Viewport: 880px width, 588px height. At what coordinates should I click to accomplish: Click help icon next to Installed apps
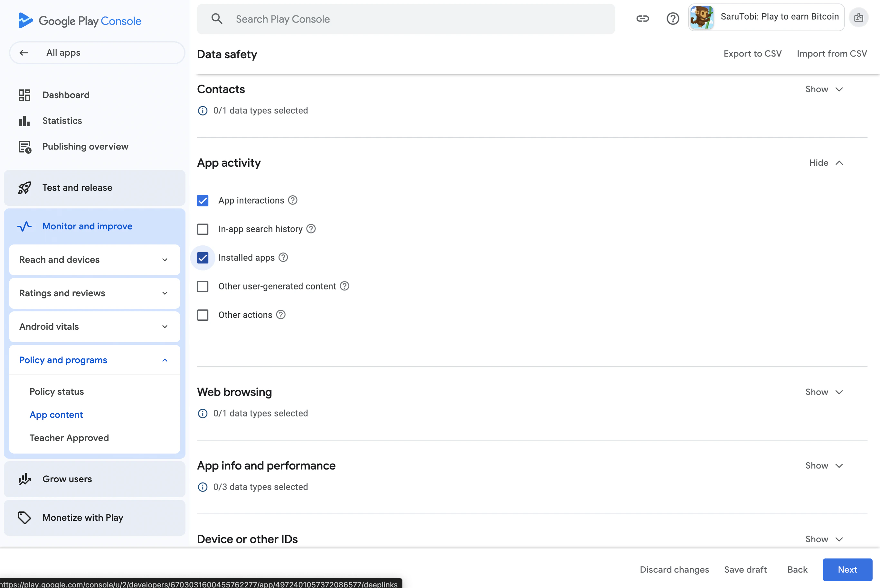[x=283, y=258]
